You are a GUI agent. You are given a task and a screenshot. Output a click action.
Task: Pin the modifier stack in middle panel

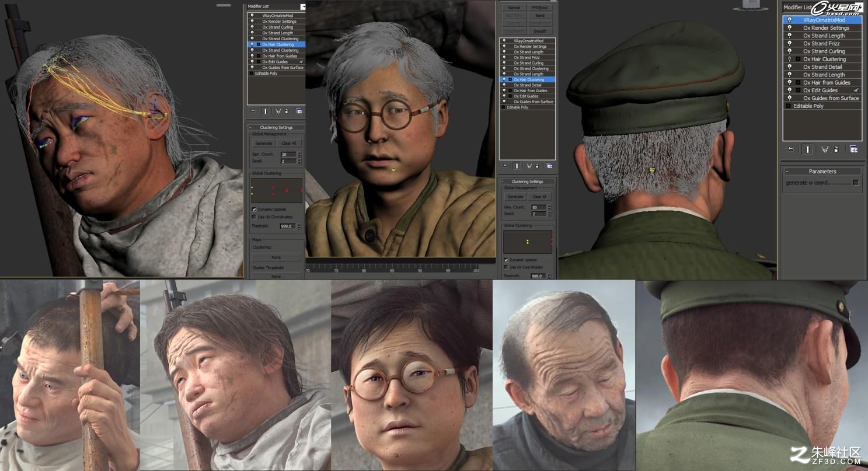tap(504, 165)
